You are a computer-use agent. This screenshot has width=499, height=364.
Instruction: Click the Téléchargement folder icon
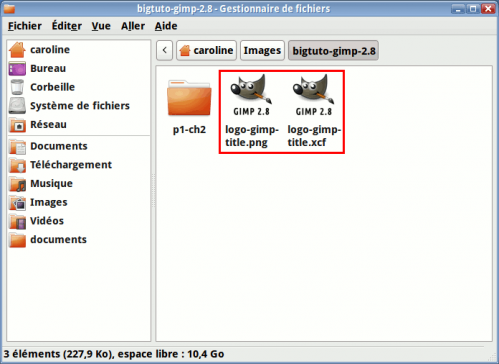(17, 165)
